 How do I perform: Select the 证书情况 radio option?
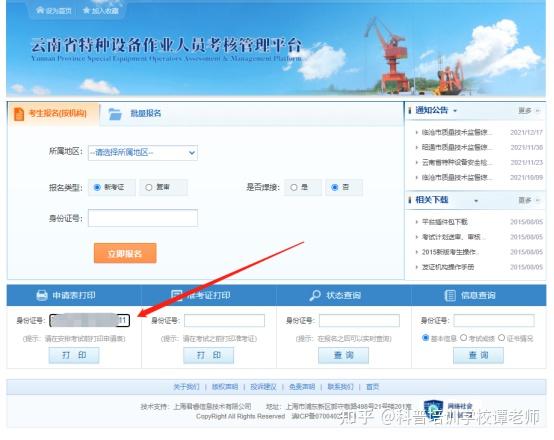click(501, 338)
